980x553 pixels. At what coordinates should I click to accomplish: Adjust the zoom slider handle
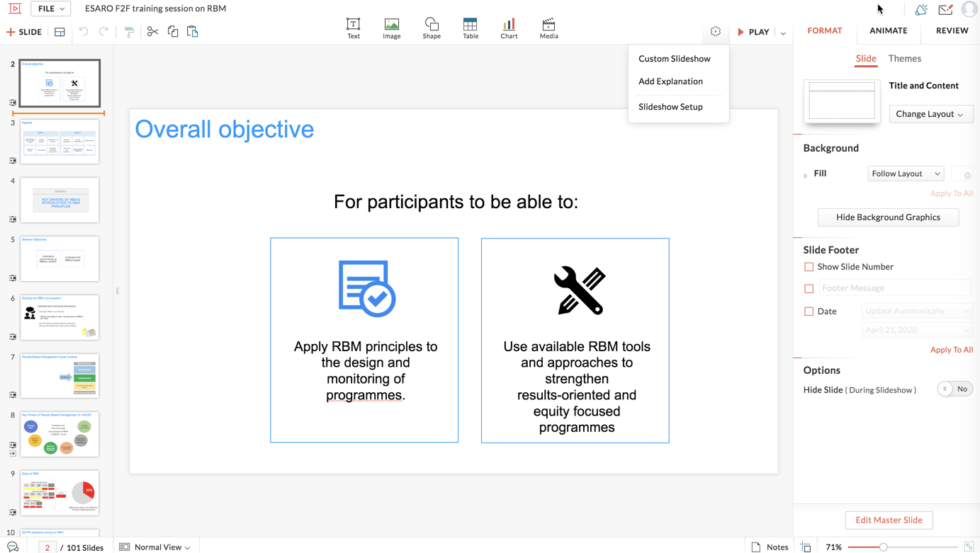click(x=883, y=547)
